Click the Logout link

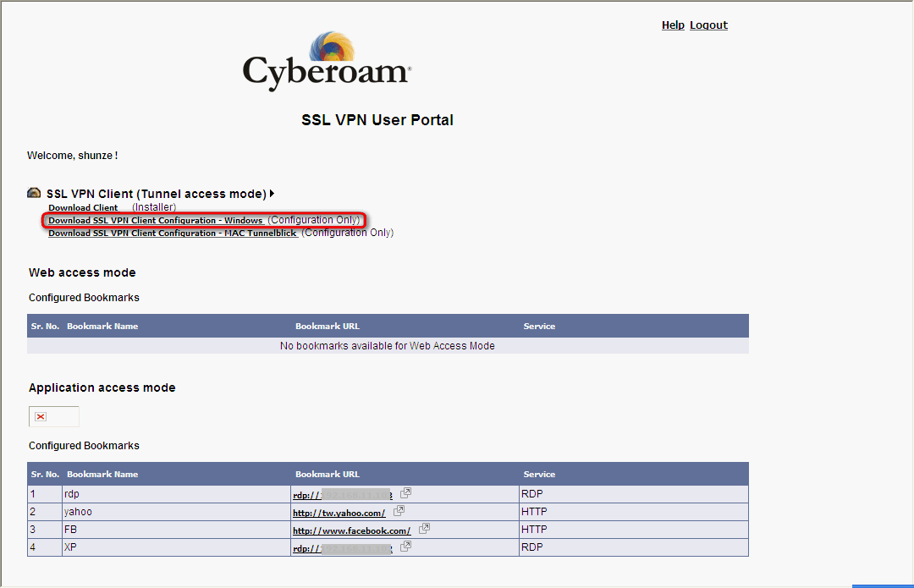[708, 25]
